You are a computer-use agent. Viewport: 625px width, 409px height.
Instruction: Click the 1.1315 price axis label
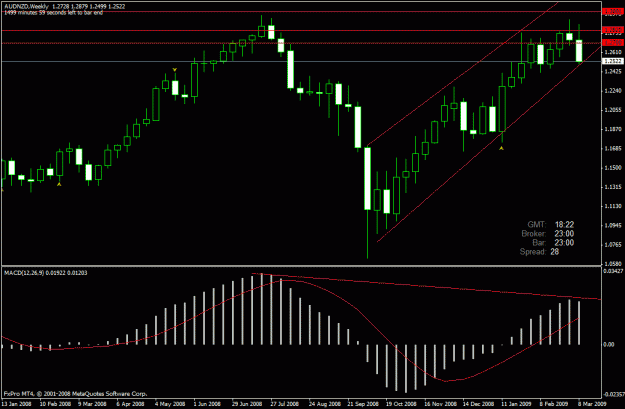pos(613,187)
